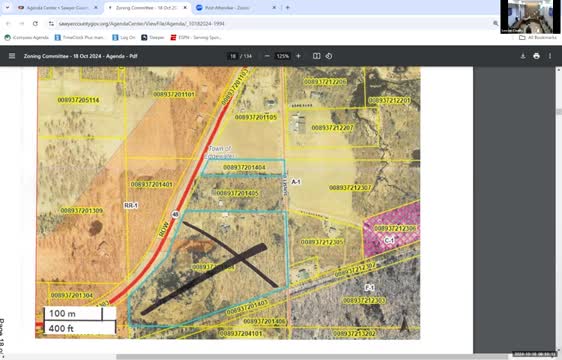Click the 400 ft scale bar label
This screenshot has height=360, width=562.
point(61,328)
